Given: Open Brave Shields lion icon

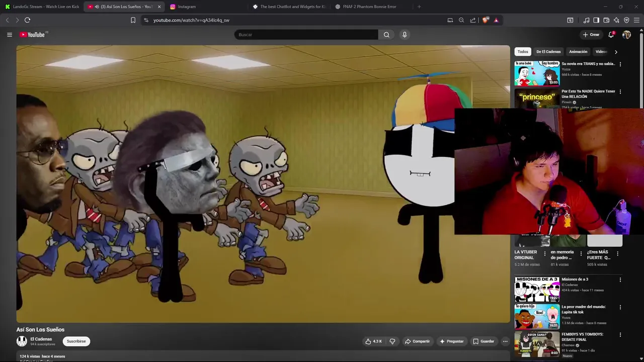Looking at the screenshot, I should (485, 20).
